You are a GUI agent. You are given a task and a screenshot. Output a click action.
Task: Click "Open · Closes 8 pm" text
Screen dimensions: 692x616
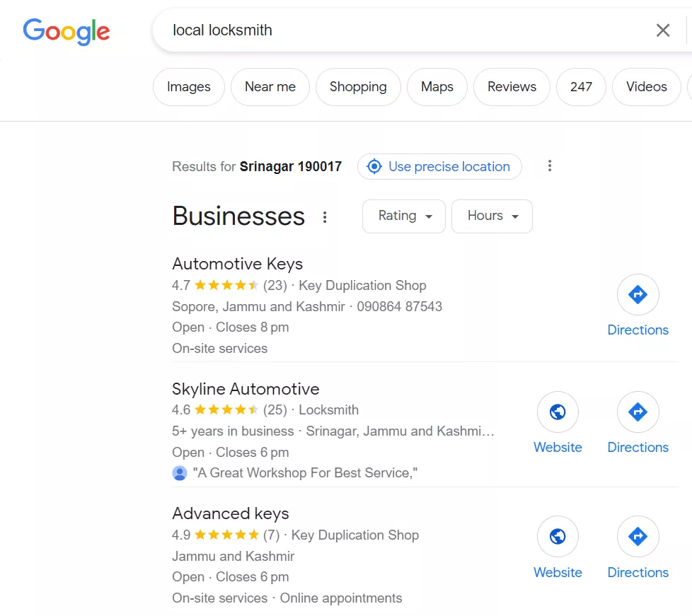click(231, 327)
